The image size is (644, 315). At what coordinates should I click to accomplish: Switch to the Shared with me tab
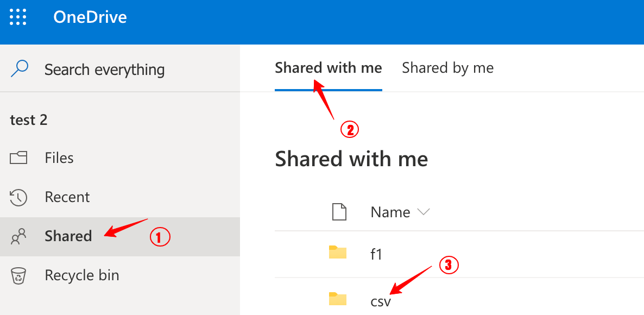pyautogui.click(x=328, y=68)
